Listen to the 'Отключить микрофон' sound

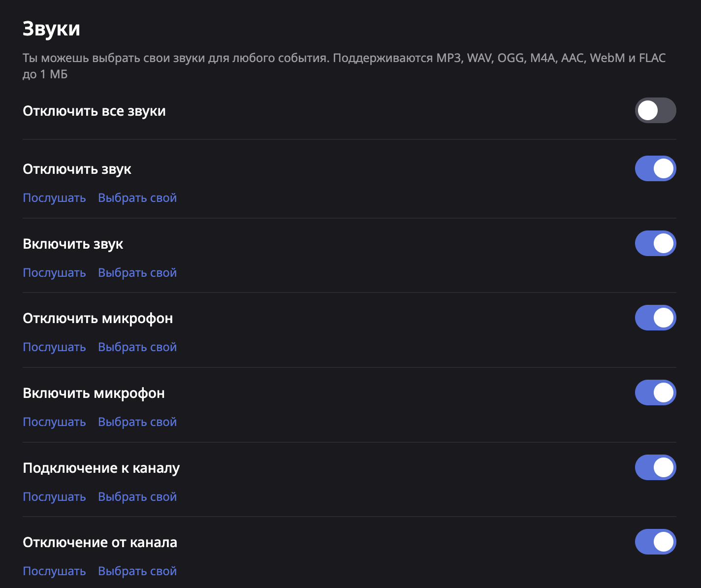[x=54, y=347]
